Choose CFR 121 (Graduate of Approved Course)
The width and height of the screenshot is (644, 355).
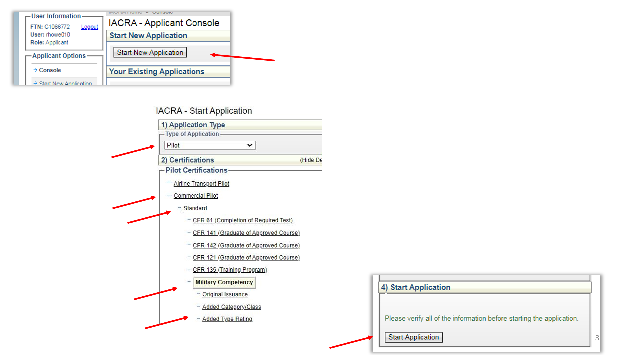[x=246, y=257]
